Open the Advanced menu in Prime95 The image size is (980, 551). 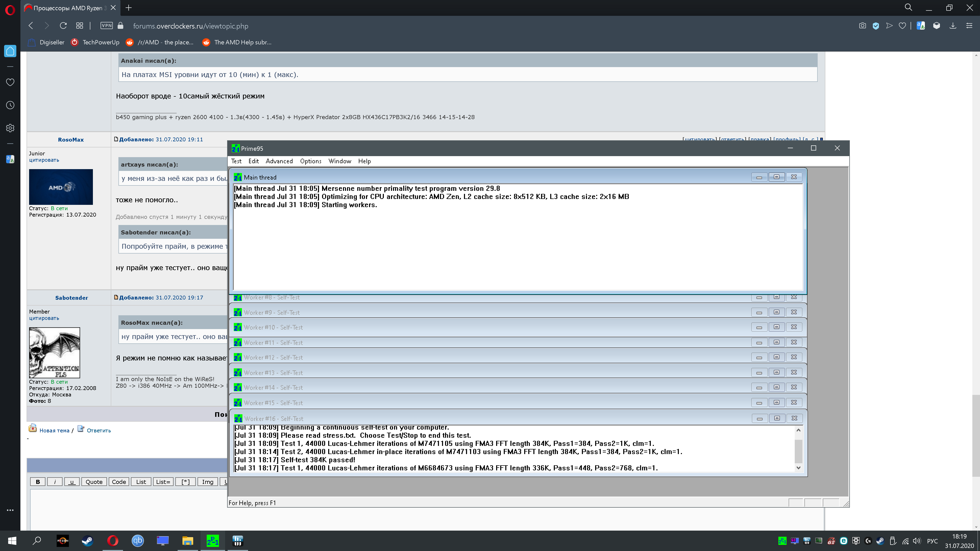279,161
